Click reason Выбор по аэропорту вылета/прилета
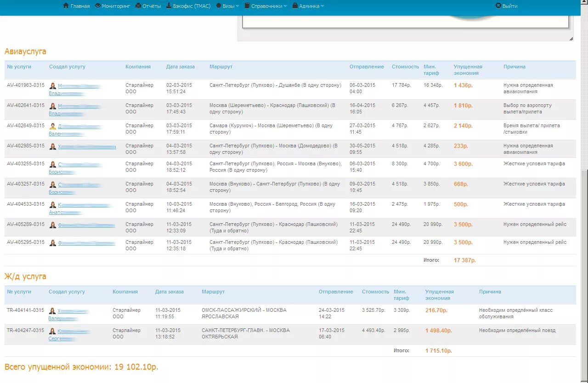Screen dimensions: 588x383 click(527, 108)
